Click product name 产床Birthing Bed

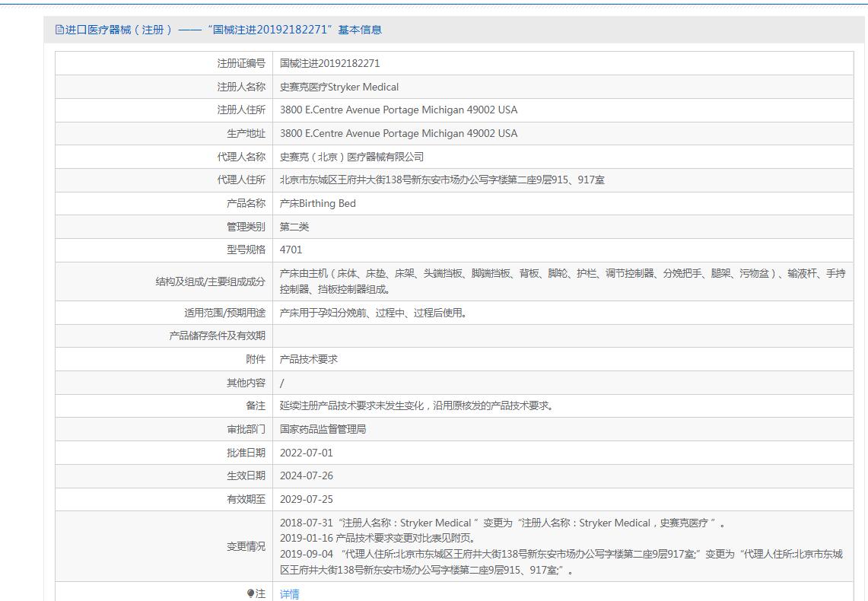pos(317,203)
